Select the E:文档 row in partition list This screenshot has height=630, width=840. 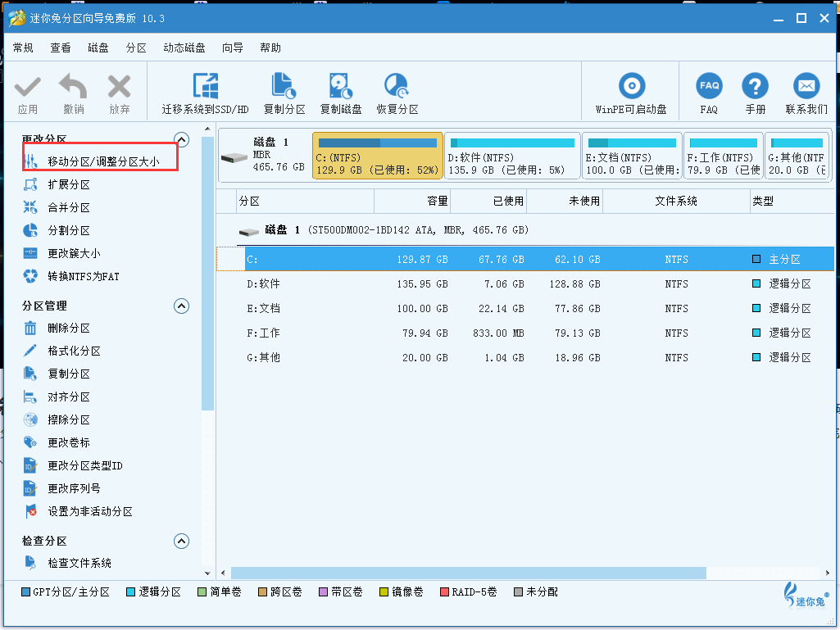(525, 309)
